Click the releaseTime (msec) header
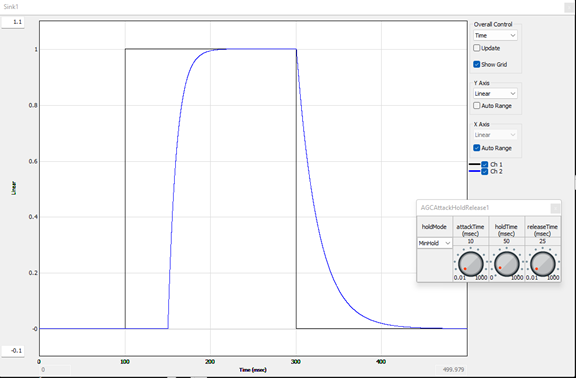The width and height of the screenshot is (576, 378). click(x=543, y=230)
